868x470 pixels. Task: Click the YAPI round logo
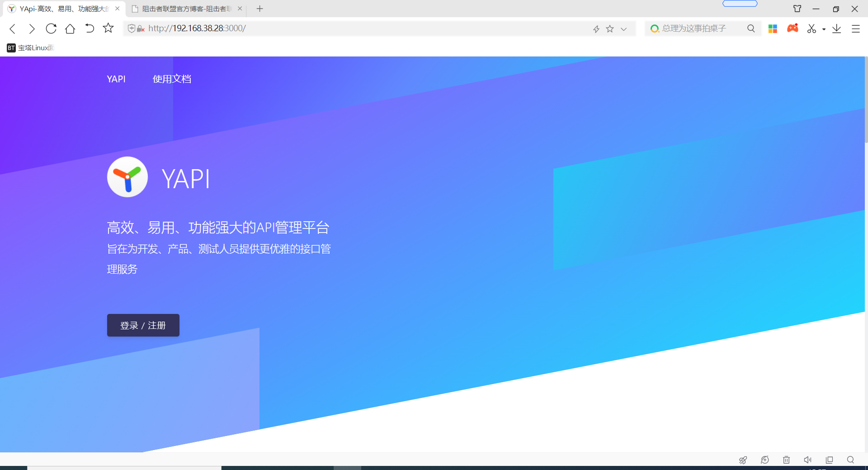pyautogui.click(x=127, y=177)
